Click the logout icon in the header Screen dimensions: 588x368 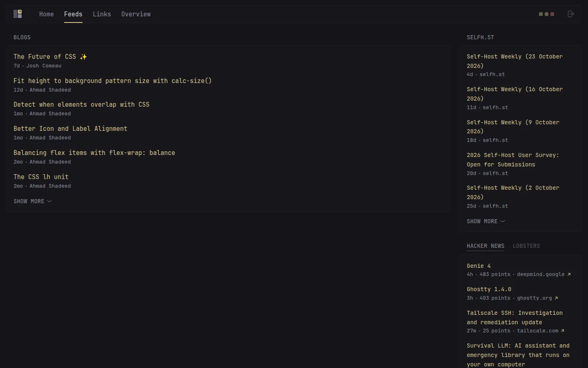click(x=571, y=14)
